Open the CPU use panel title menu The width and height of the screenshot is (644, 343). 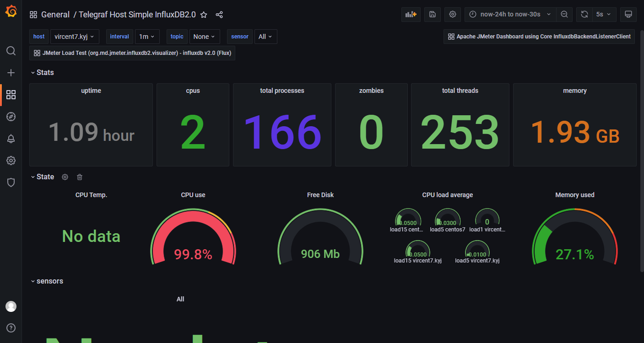193,195
